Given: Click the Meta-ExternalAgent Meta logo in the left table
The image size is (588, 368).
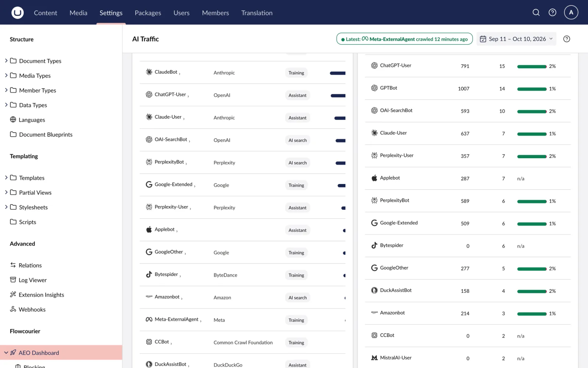Looking at the screenshot, I should pyautogui.click(x=149, y=319).
